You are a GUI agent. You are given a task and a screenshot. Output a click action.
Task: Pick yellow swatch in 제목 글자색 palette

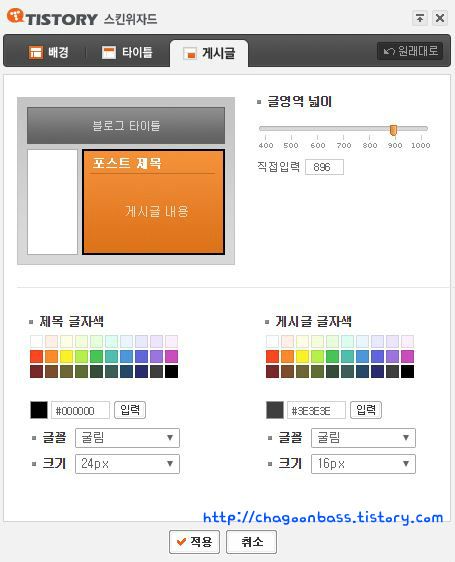point(66,357)
